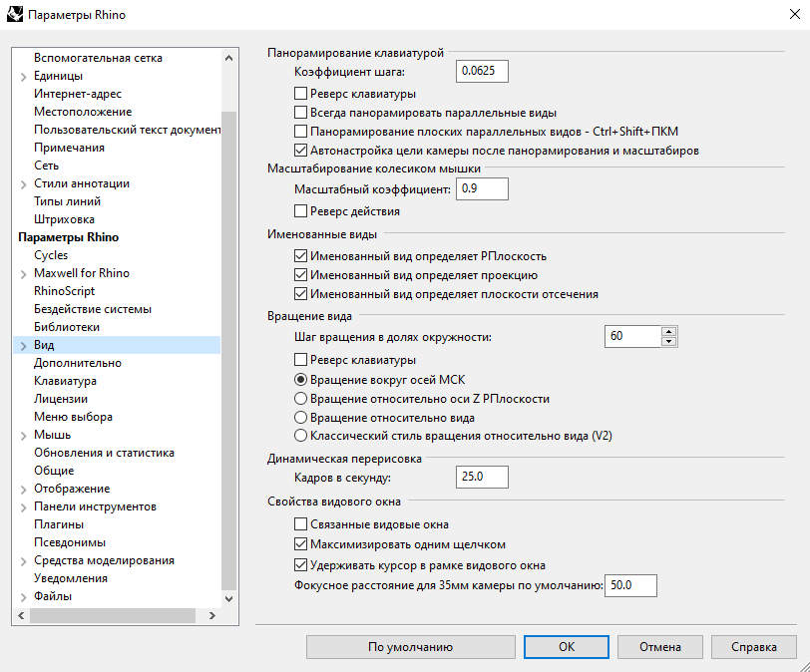This screenshot has width=810, height=672.
Task: Select Местоположение tree item
Action: (83, 112)
